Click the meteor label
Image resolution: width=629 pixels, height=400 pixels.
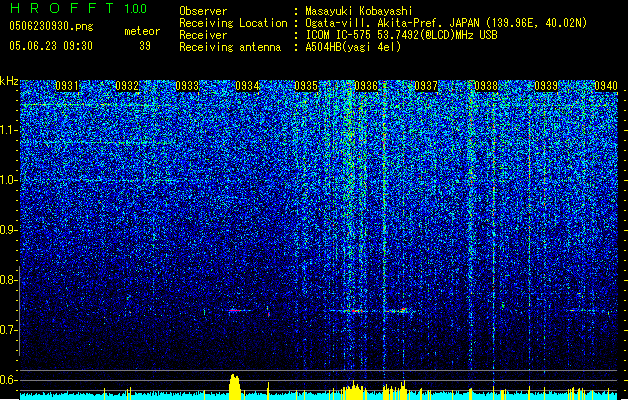pyautogui.click(x=142, y=31)
